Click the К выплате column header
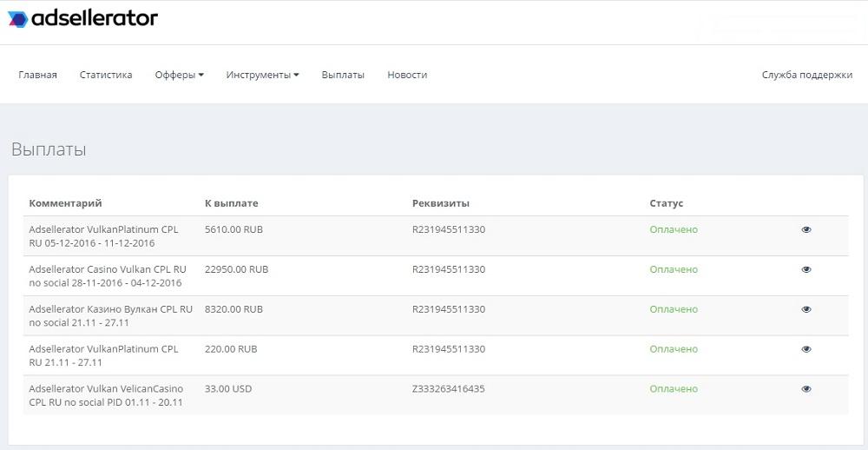868x450 pixels. [232, 203]
